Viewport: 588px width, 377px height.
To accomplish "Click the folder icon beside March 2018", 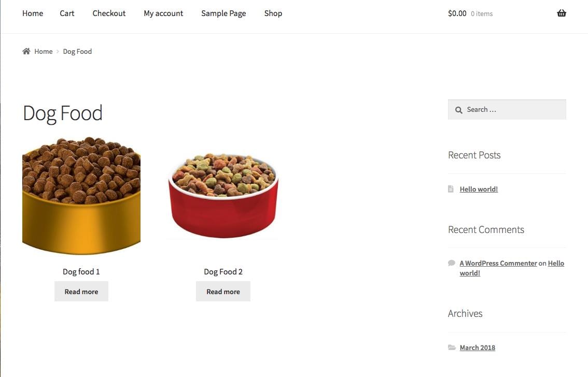I will pyautogui.click(x=452, y=347).
